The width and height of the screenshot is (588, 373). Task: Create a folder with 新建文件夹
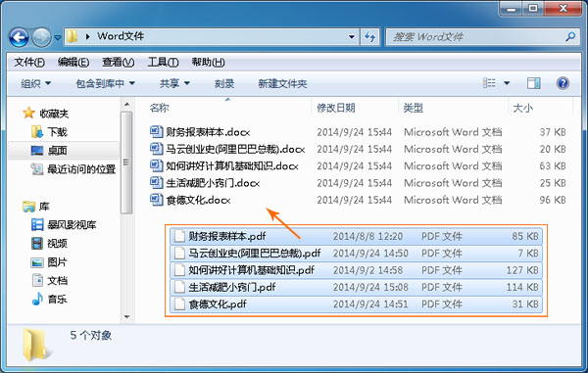click(x=282, y=83)
